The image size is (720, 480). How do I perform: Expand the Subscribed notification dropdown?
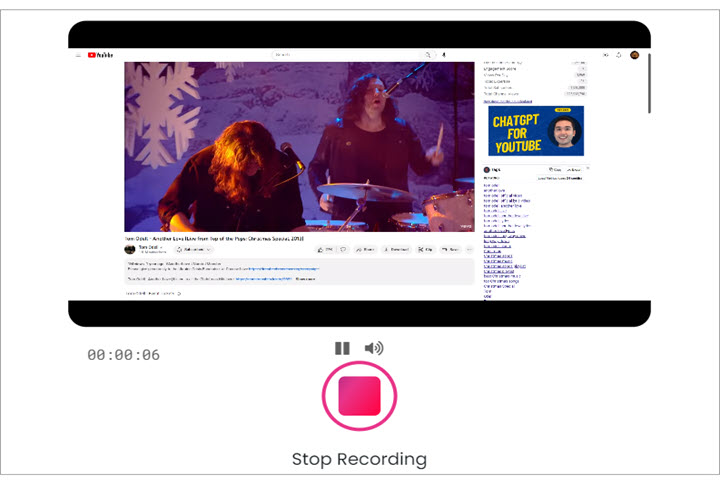[194, 249]
